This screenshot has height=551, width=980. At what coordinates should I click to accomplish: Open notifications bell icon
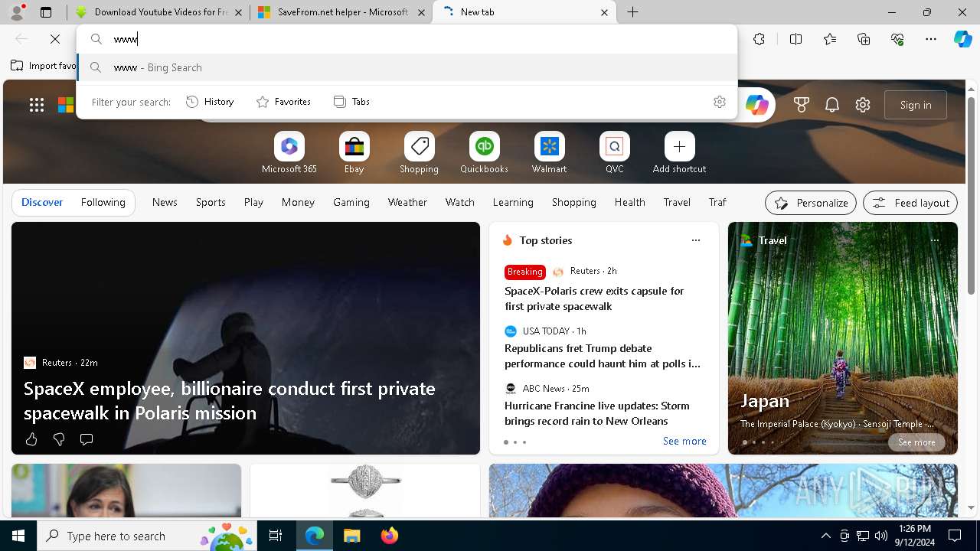(832, 105)
